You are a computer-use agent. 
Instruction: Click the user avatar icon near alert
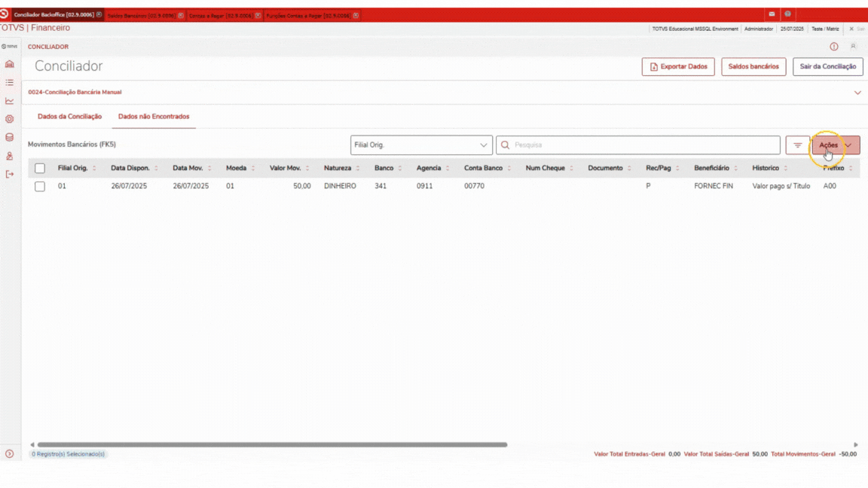click(x=853, y=47)
